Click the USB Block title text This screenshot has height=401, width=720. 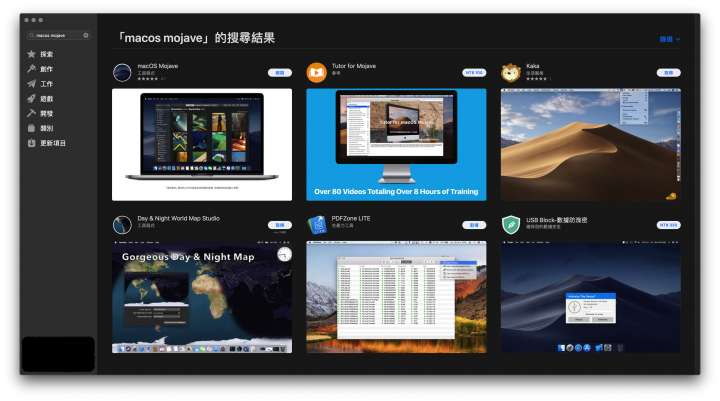(557, 220)
